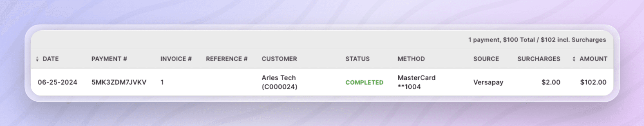Sort by the AMOUNT column header
Screen dimensions: 644x126
pos(593,59)
